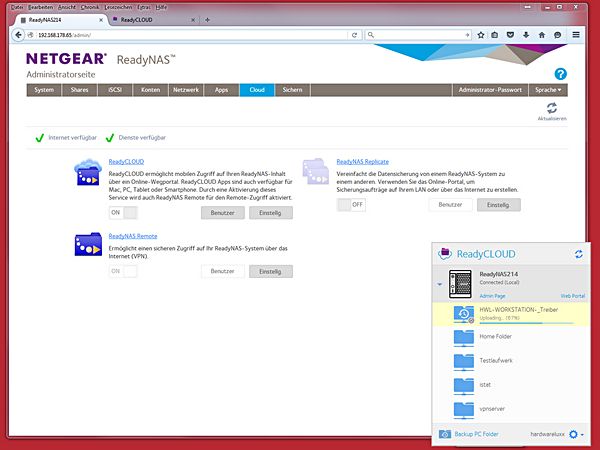Click the ReadyNAS Replicate icon

point(316,171)
